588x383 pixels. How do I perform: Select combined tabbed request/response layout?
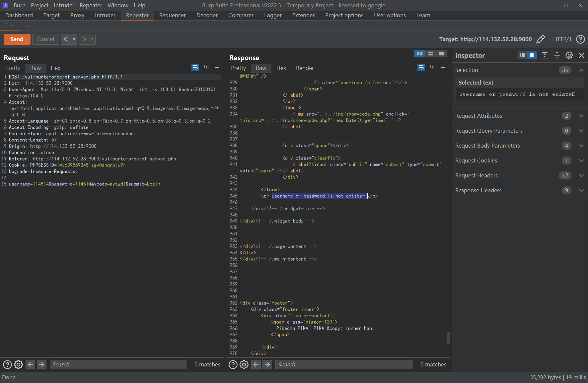pos(441,54)
